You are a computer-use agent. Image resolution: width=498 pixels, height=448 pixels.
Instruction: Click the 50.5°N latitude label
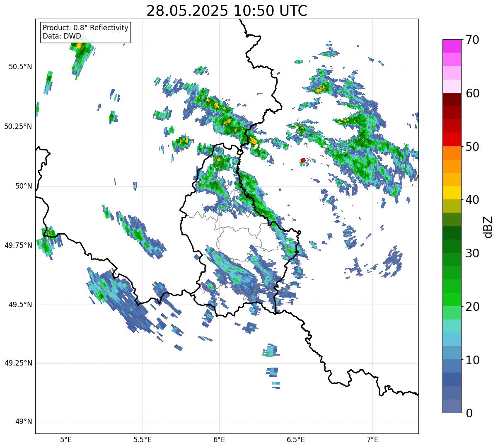(21, 67)
